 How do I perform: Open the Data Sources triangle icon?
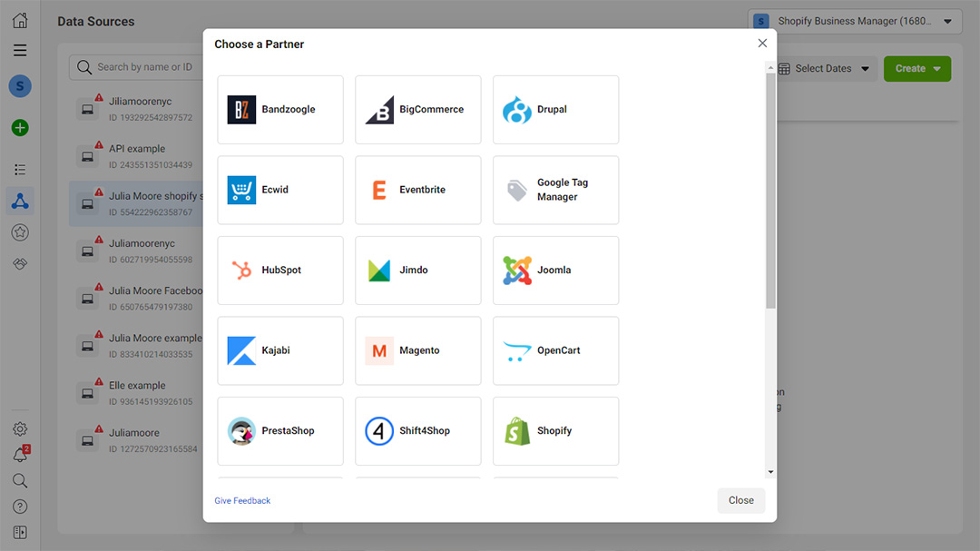tap(20, 201)
